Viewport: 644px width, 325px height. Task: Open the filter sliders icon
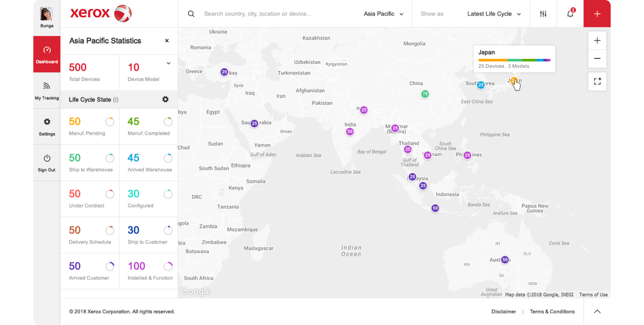pos(543,13)
